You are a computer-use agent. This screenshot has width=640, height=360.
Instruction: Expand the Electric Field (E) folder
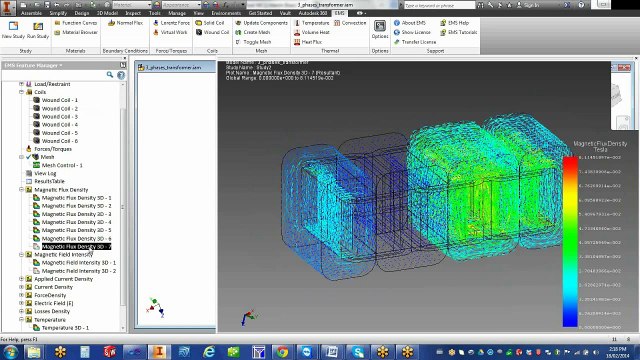[21, 303]
